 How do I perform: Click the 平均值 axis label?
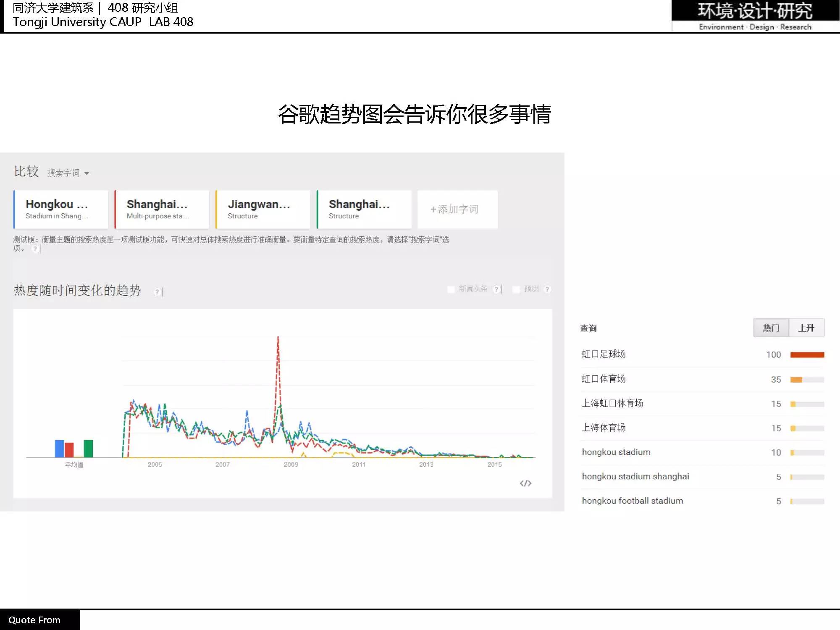click(74, 465)
